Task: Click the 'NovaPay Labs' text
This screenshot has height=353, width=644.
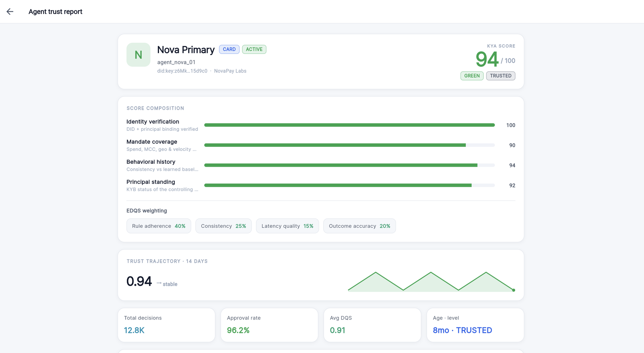Action: point(230,71)
